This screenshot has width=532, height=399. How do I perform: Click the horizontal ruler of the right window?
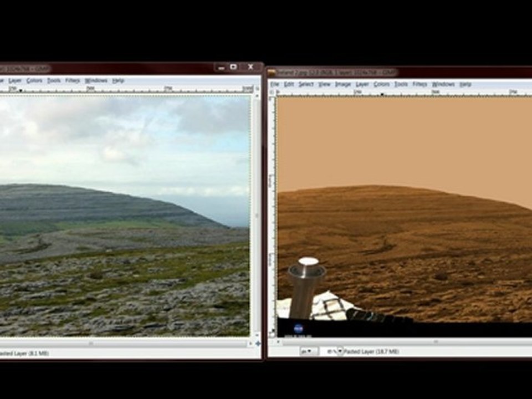[404, 92]
